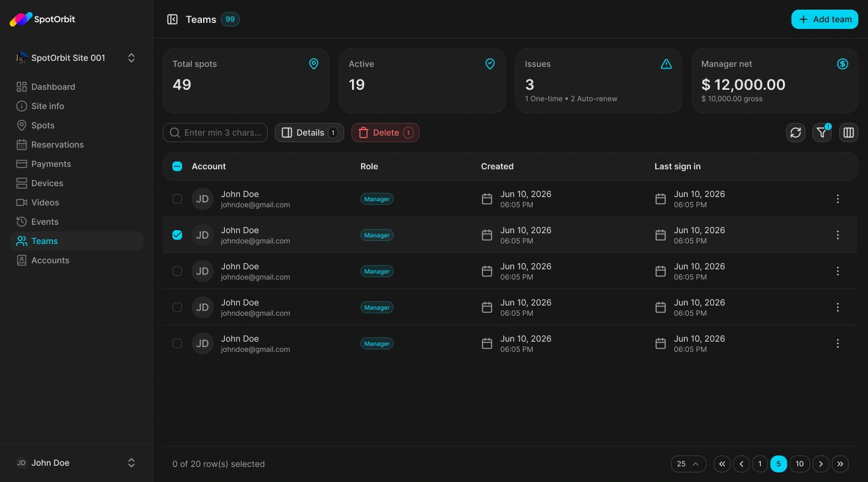Open Events in the sidebar

pyautogui.click(x=77, y=222)
